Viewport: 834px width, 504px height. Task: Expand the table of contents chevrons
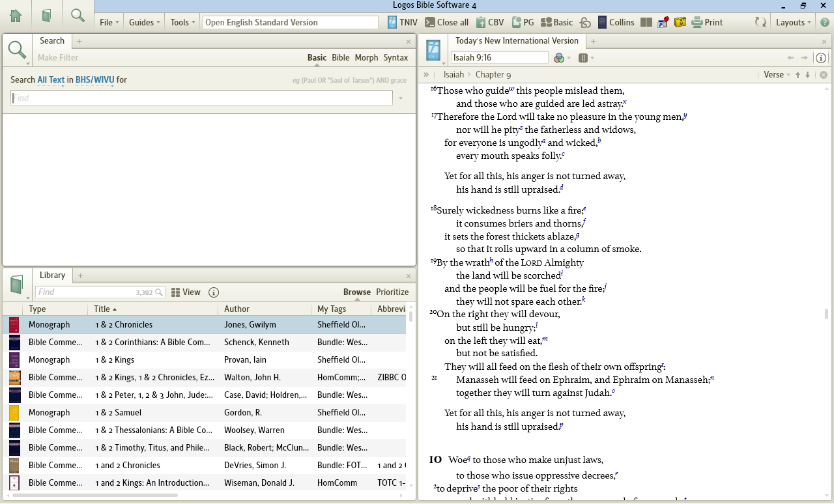coord(426,75)
